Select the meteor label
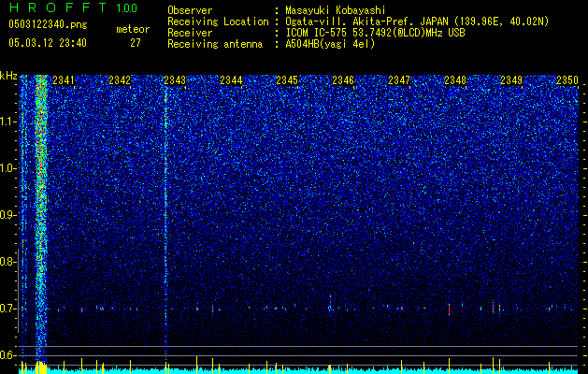 (x=133, y=29)
